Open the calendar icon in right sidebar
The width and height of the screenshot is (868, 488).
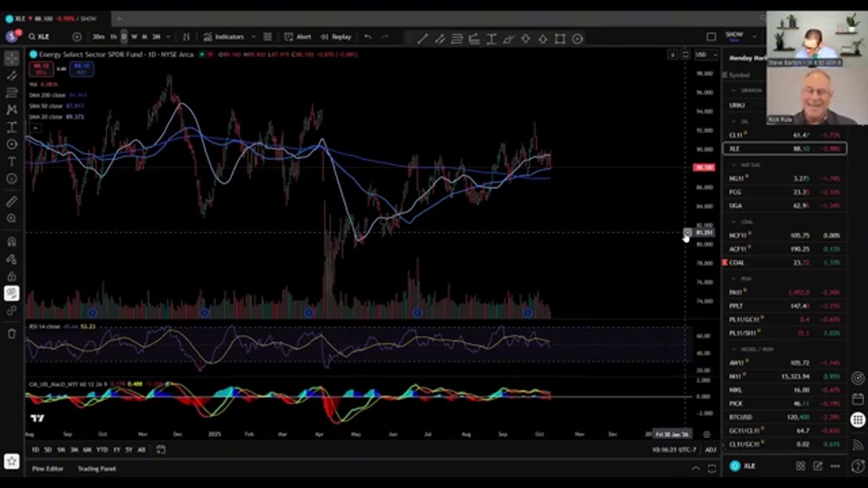[858, 399]
